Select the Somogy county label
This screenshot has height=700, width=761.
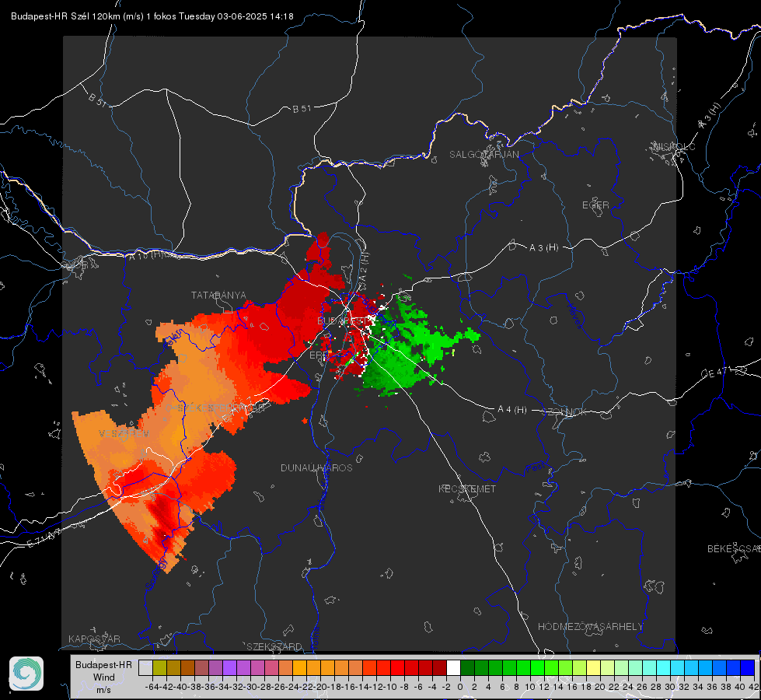[x=156, y=574]
